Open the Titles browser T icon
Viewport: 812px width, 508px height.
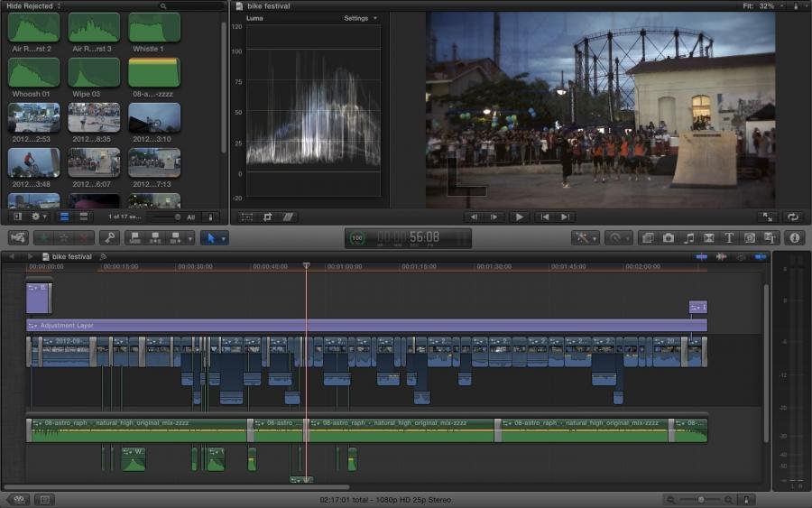[x=729, y=237]
